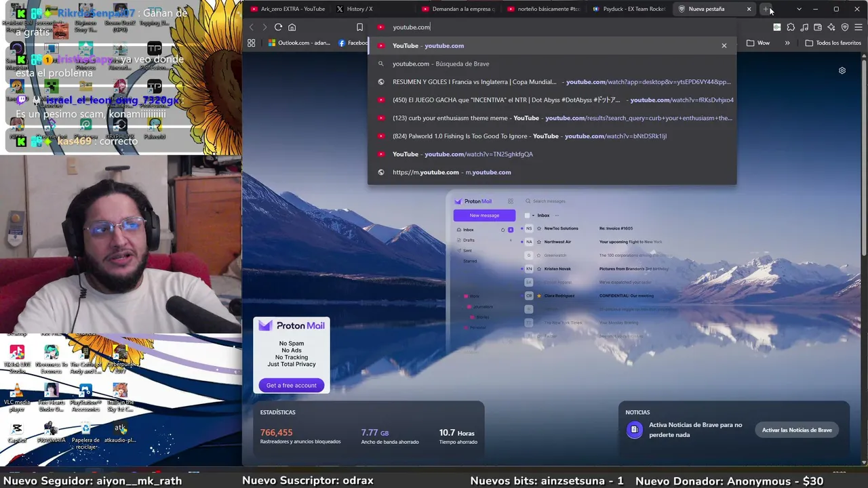868x488 pixels.
Task: Switch to the Demandan a la empresa tab
Action: (x=458, y=9)
